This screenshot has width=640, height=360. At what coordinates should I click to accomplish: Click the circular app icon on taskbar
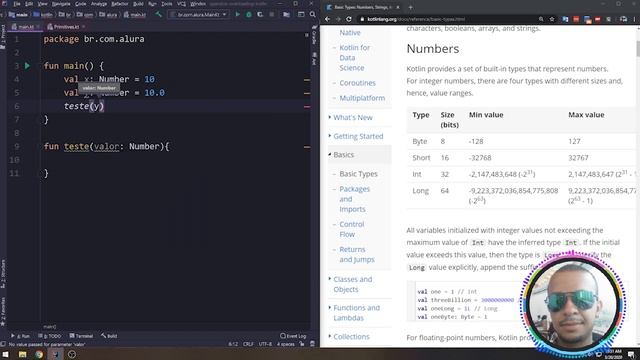tap(72, 354)
